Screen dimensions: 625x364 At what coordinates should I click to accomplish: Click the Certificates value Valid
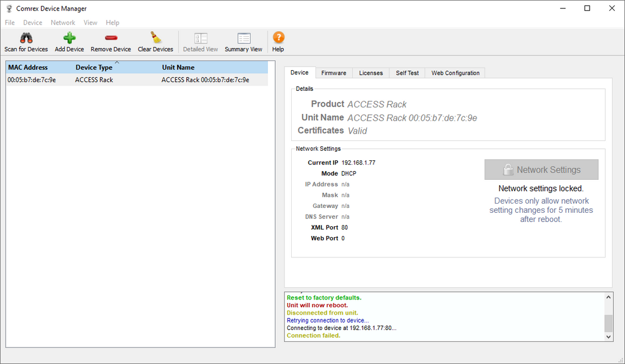click(357, 130)
